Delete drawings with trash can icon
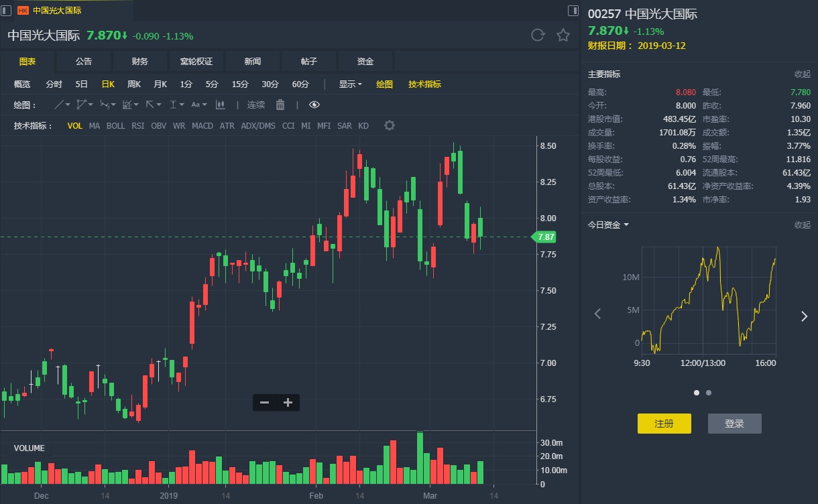 pyautogui.click(x=280, y=105)
